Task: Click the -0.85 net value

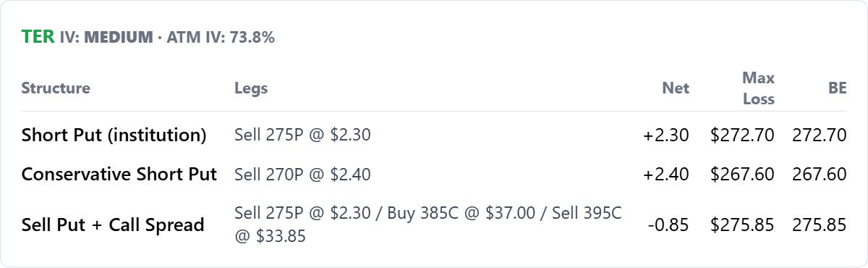Action: click(x=668, y=225)
